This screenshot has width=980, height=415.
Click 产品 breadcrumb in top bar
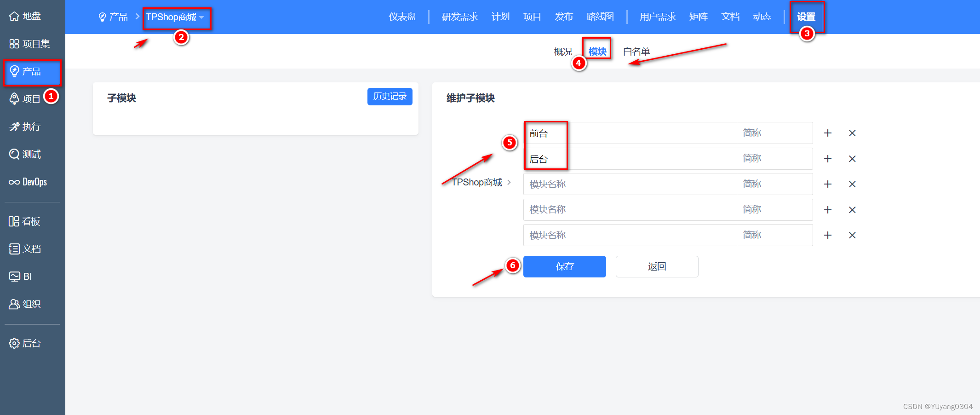pos(113,17)
